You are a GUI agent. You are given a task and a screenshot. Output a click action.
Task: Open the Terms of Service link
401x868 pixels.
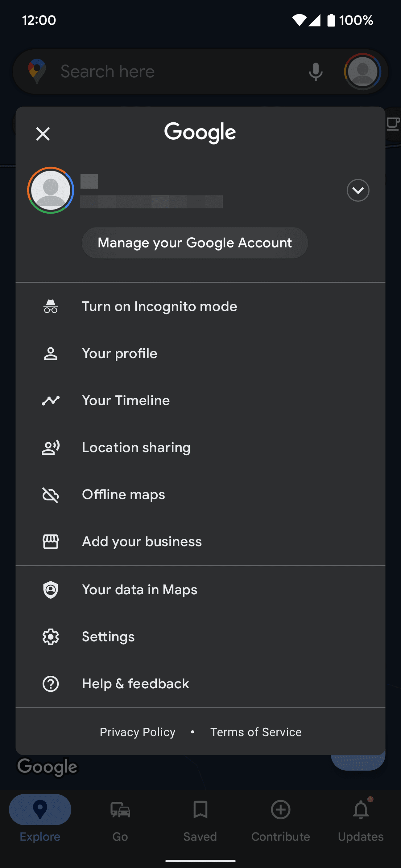coord(256,732)
